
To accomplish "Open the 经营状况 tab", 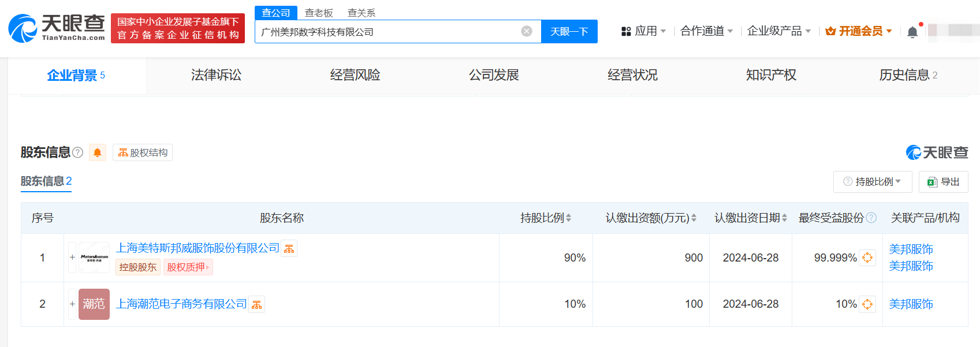I will pyautogui.click(x=632, y=75).
